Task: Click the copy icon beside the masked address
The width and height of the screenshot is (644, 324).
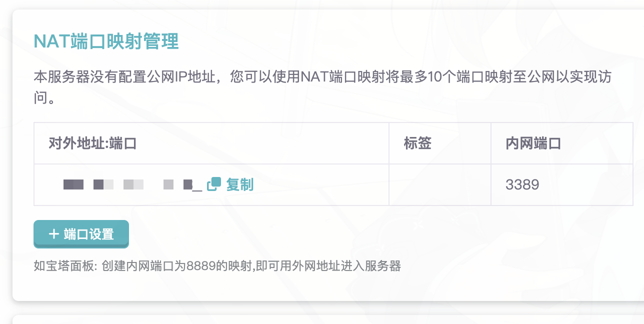Action: point(214,184)
